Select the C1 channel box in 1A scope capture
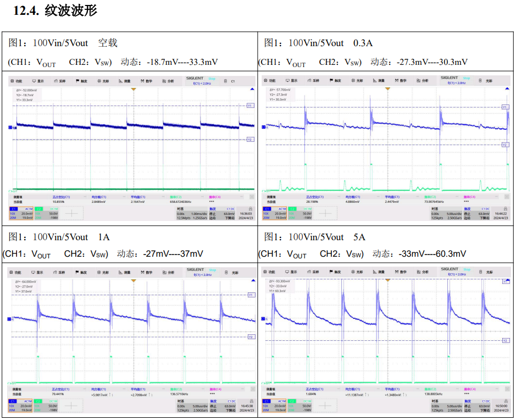The height and width of the screenshot is (420, 516). coord(20,406)
